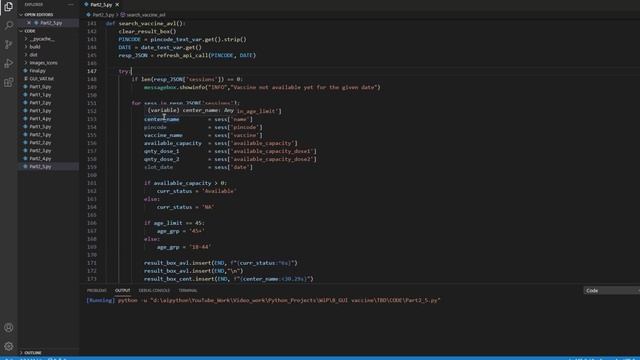
Task: Click 'slot_date' variable in editor
Action: point(158,167)
